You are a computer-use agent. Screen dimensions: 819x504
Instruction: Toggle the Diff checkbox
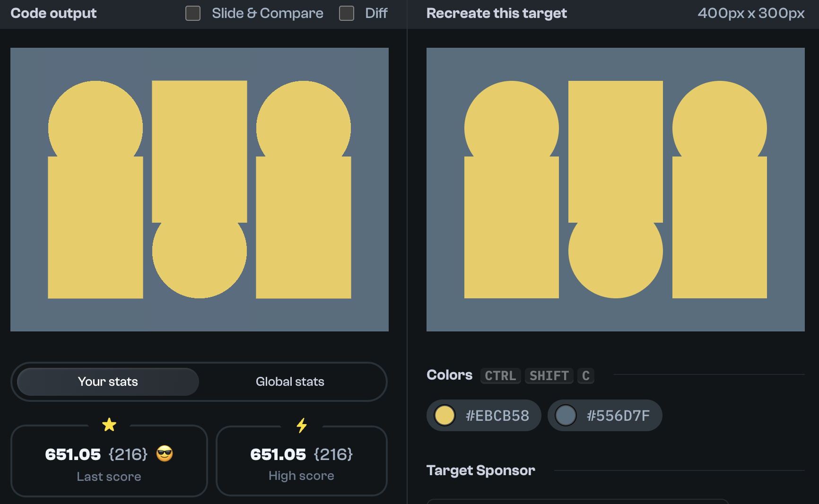point(347,13)
